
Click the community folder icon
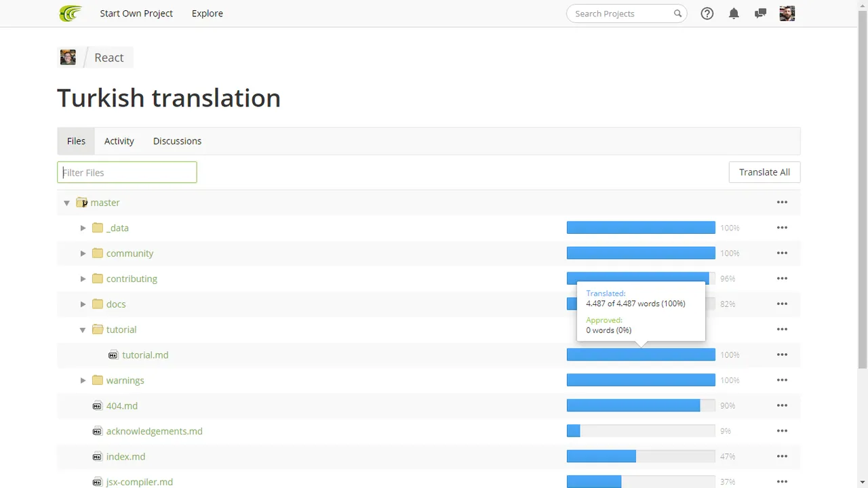(98, 253)
